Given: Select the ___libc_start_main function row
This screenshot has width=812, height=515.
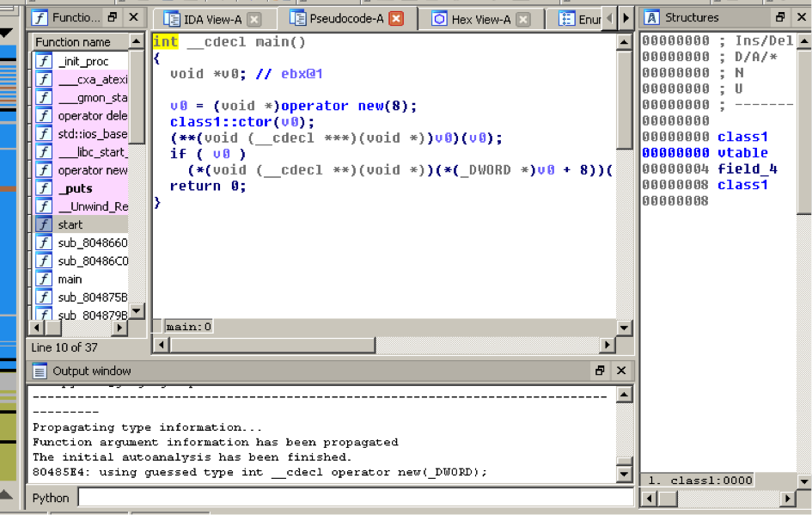Looking at the screenshot, I should (80, 152).
